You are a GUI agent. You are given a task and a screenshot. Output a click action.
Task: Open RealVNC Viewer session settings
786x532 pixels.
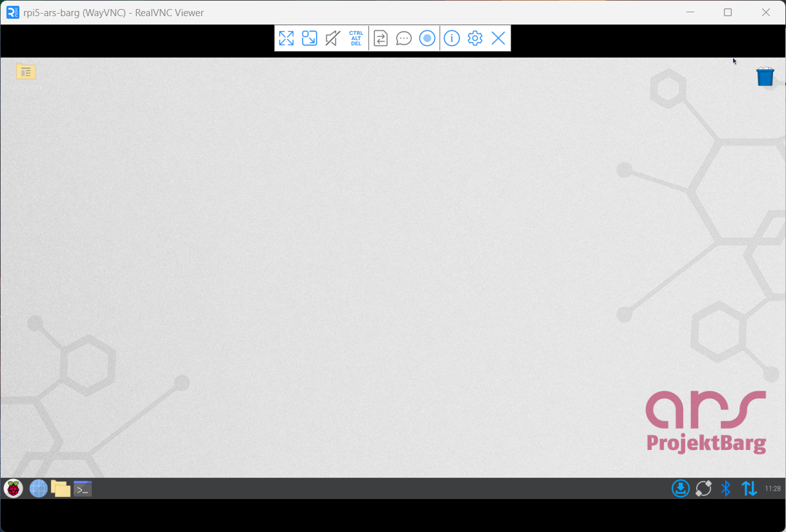(475, 38)
